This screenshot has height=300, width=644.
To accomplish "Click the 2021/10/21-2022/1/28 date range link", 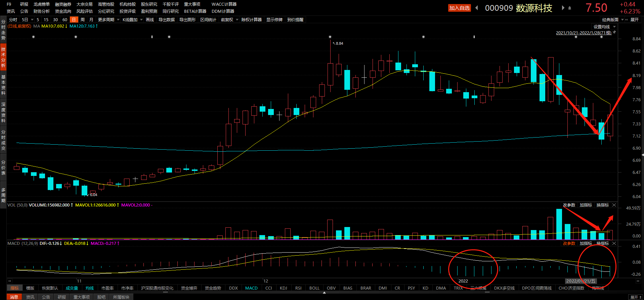I will coord(584,33).
